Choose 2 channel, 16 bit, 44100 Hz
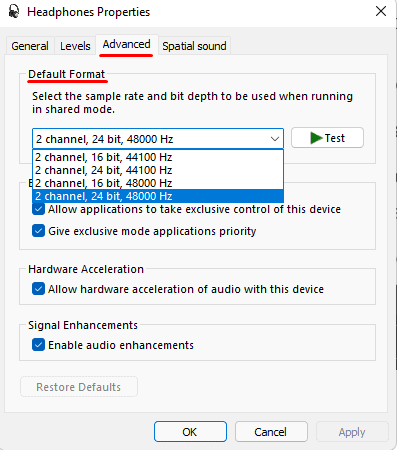Image resolution: width=397 pixels, height=450 pixels. (158, 157)
